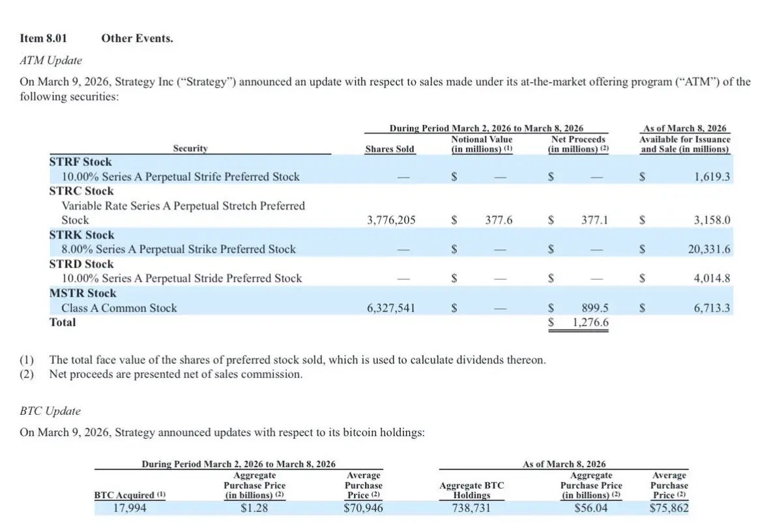Select '10.00% Series A Perpetual Strife Preferred Stock'
This screenshot has width=782, height=532.
tap(181, 176)
